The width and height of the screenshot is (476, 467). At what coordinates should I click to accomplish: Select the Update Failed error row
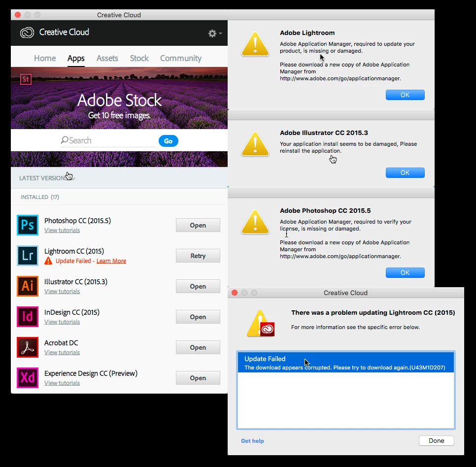(x=346, y=362)
